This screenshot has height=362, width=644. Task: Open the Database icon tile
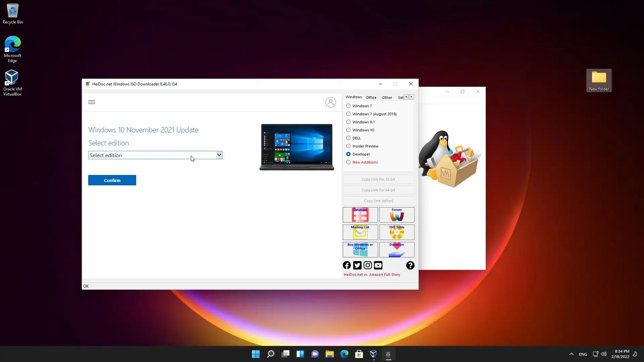point(360,215)
